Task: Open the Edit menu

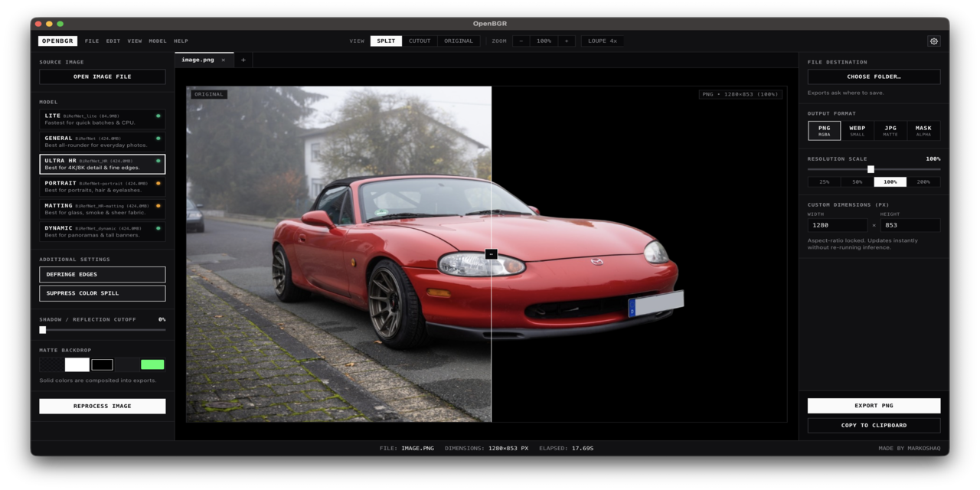Action: click(113, 41)
